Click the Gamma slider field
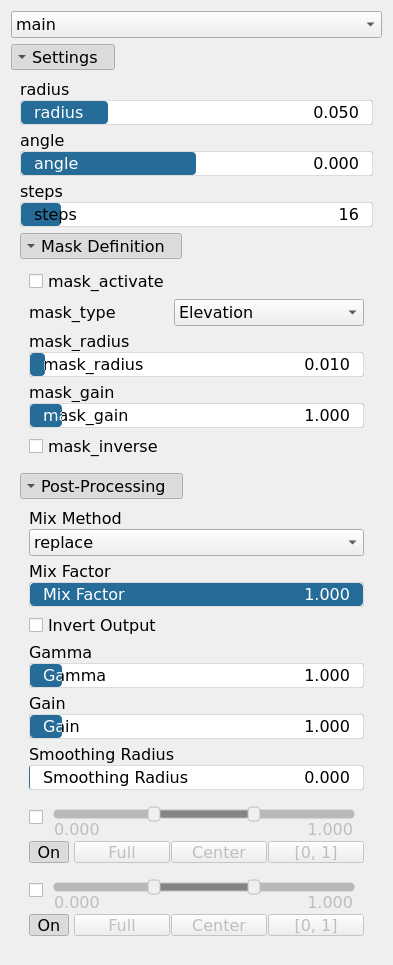This screenshot has height=965, width=393. [196, 676]
